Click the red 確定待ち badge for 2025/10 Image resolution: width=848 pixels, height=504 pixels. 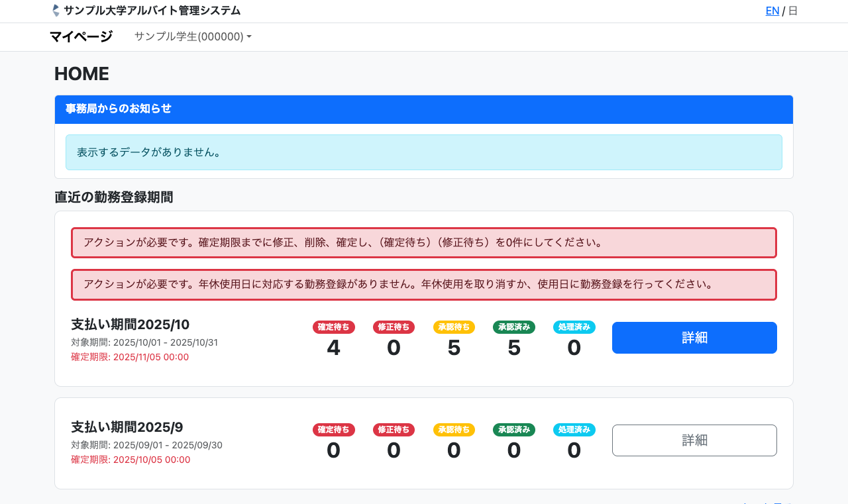coord(334,327)
